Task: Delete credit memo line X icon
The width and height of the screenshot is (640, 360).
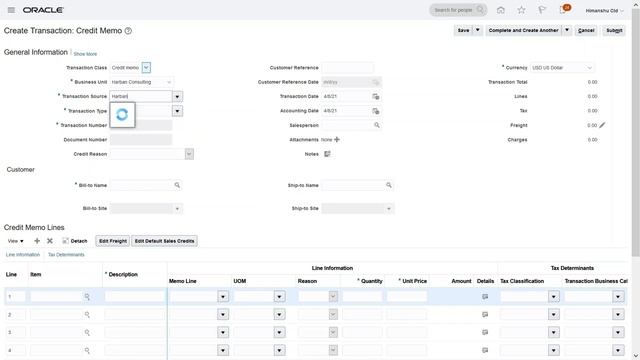Action: pos(50,241)
